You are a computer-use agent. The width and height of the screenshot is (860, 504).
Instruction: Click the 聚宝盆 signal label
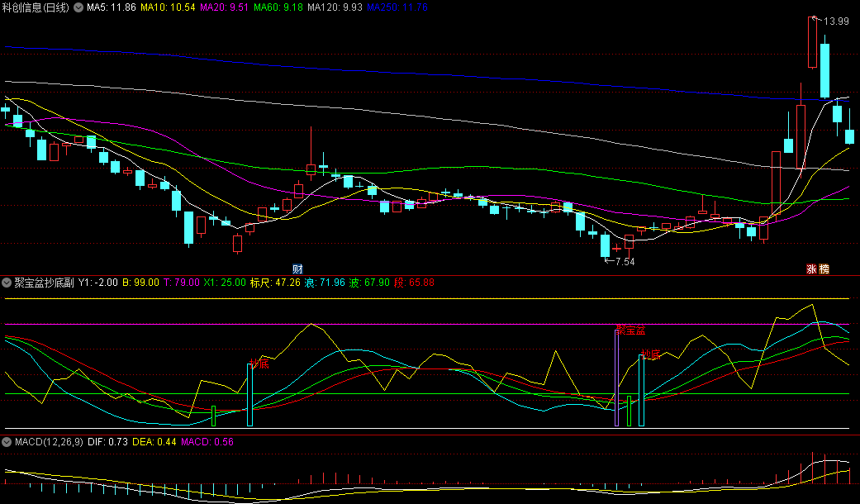(x=630, y=330)
